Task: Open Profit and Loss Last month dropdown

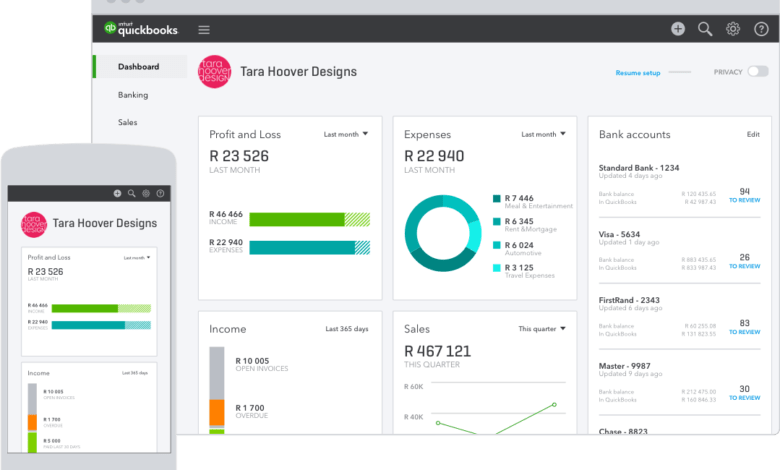Action: [346, 134]
